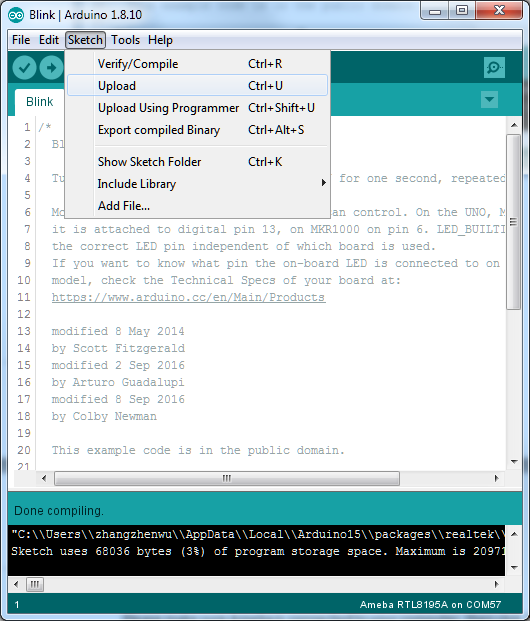This screenshot has width=530, height=621.
Task: Click editor vertical scrollbar down arrow
Action: tap(514, 462)
